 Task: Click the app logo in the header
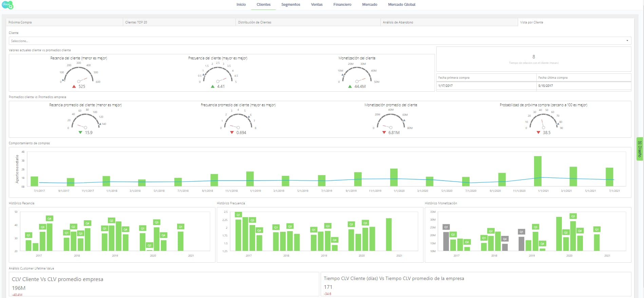click(x=7, y=5)
